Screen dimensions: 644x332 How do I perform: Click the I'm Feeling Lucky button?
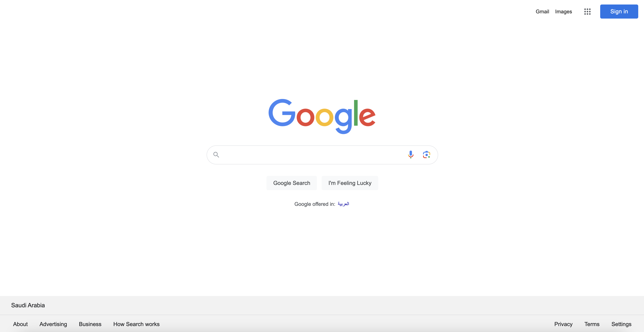(x=350, y=183)
